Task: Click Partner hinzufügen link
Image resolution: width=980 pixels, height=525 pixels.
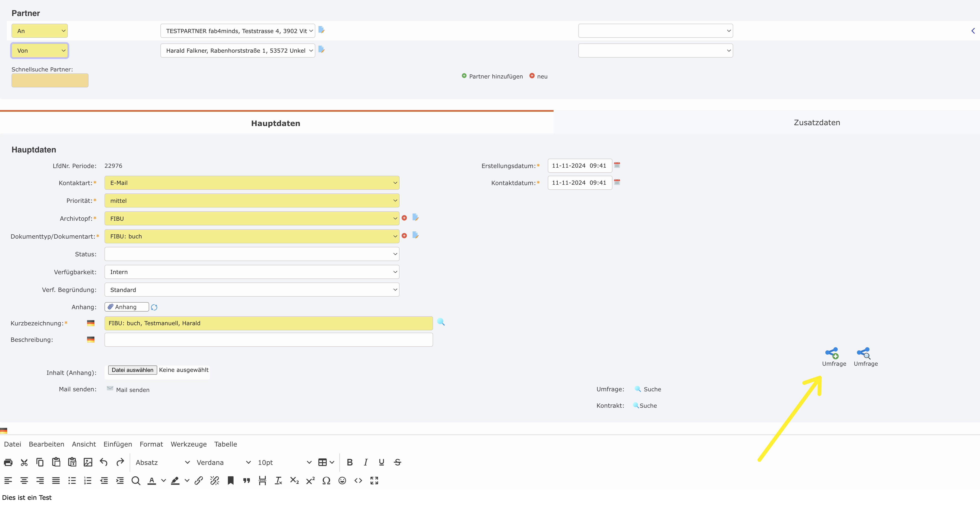Action: (495, 76)
